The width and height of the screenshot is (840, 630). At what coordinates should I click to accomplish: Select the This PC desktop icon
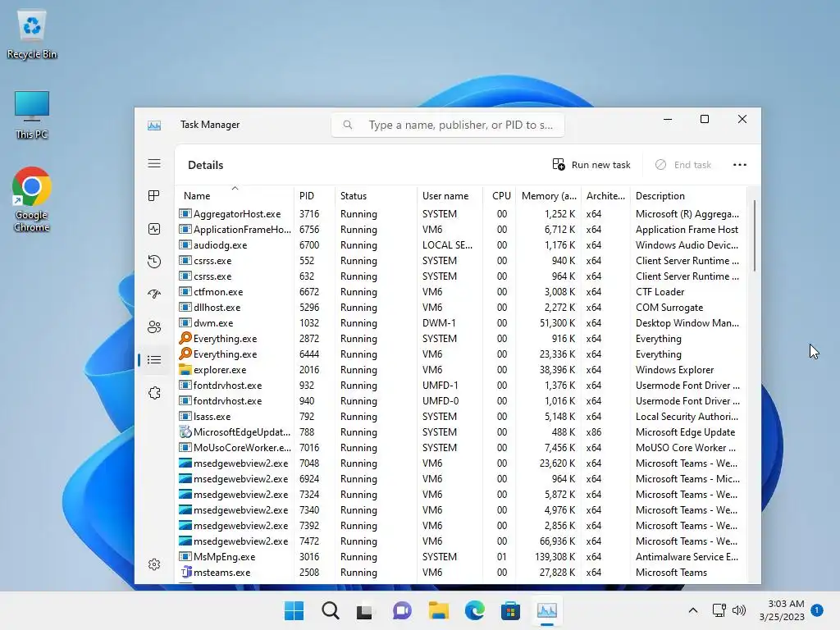pyautogui.click(x=32, y=115)
